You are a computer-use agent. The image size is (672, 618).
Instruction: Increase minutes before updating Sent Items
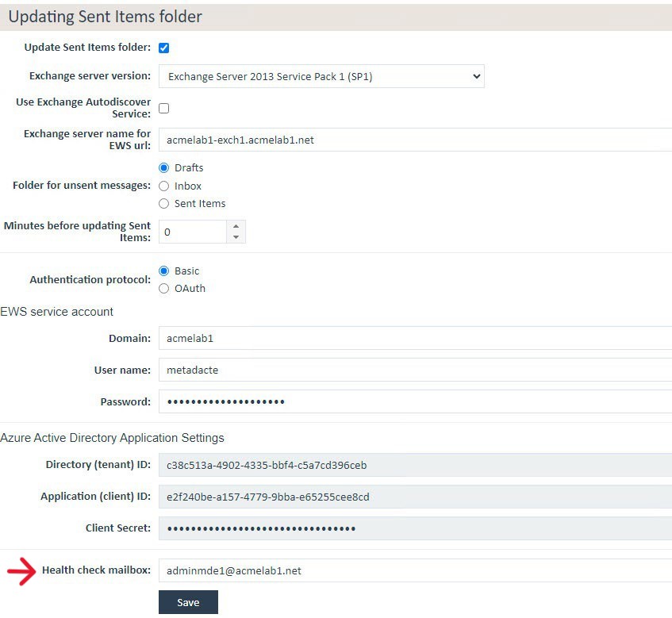(x=236, y=226)
